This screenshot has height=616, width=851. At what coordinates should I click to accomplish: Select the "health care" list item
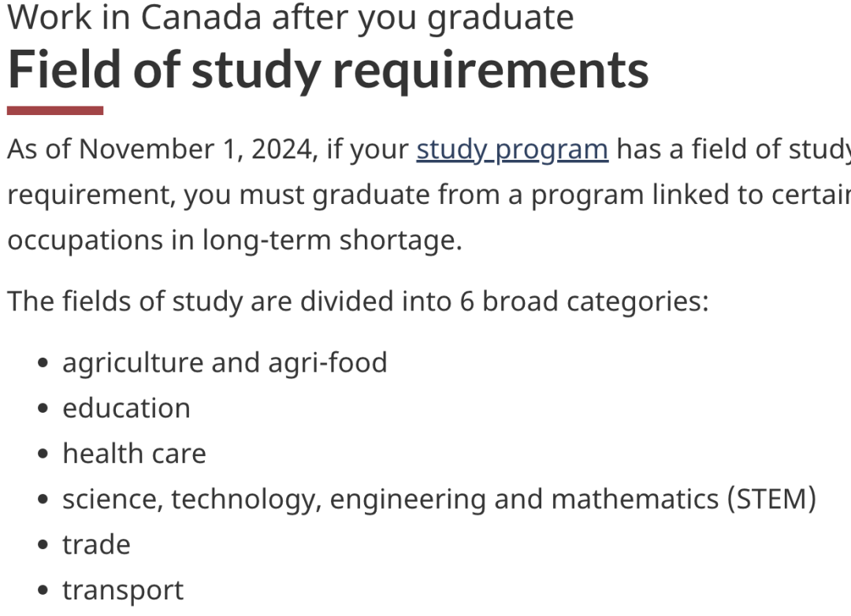134,454
